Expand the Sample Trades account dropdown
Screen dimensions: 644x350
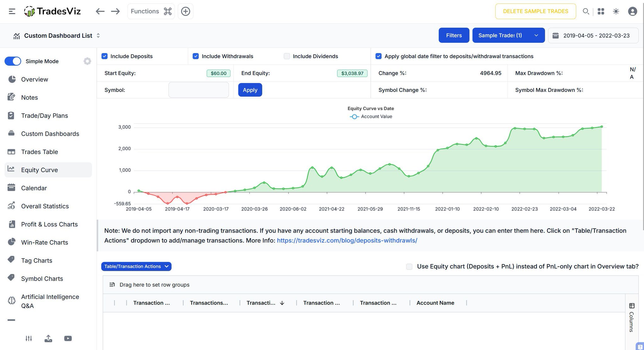[536, 35]
